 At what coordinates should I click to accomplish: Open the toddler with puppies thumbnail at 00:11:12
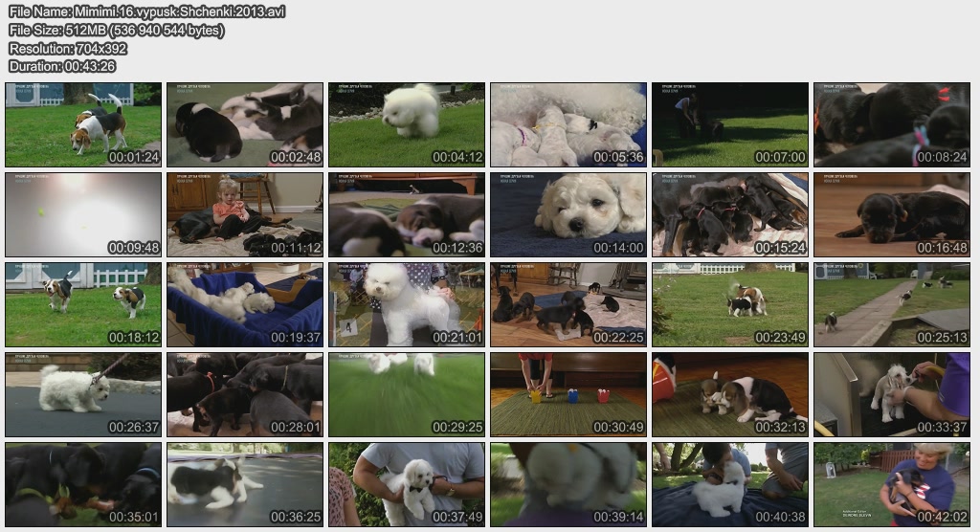point(245,214)
